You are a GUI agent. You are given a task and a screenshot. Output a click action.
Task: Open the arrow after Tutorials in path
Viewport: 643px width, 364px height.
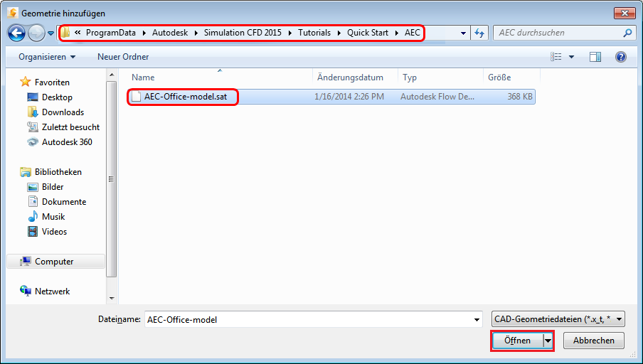pyautogui.click(x=339, y=33)
